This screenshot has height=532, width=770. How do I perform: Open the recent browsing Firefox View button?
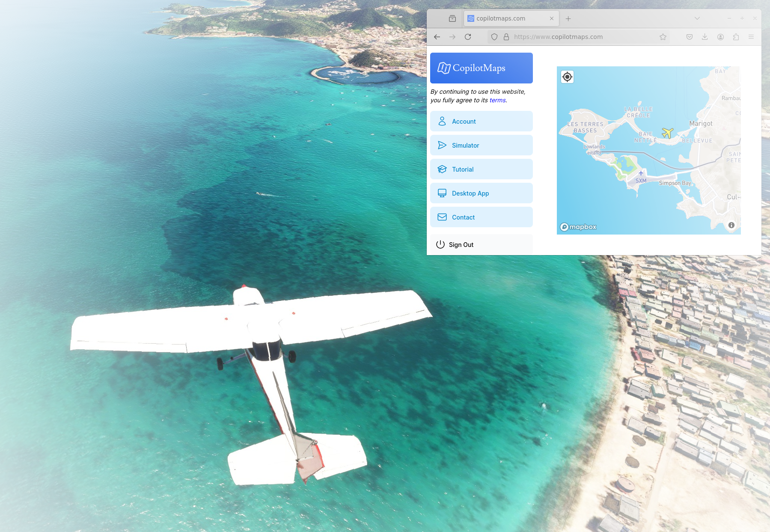coord(452,18)
